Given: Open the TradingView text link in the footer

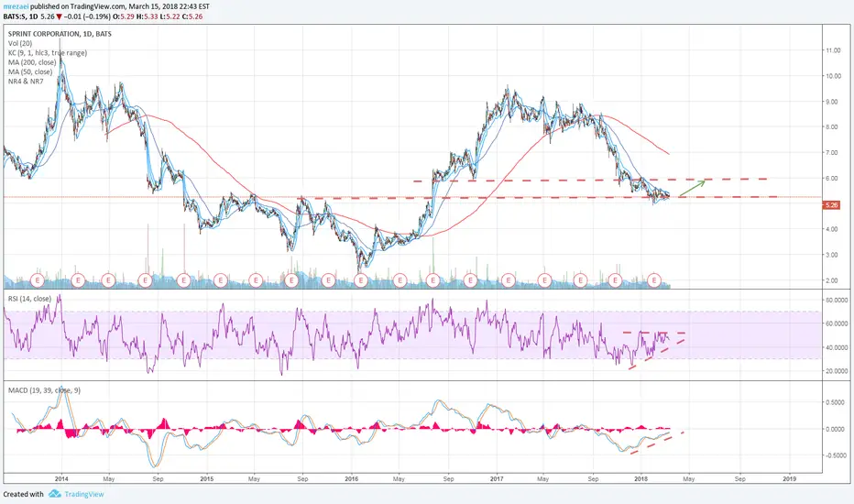Looking at the screenshot, I should tap(84, 494).
